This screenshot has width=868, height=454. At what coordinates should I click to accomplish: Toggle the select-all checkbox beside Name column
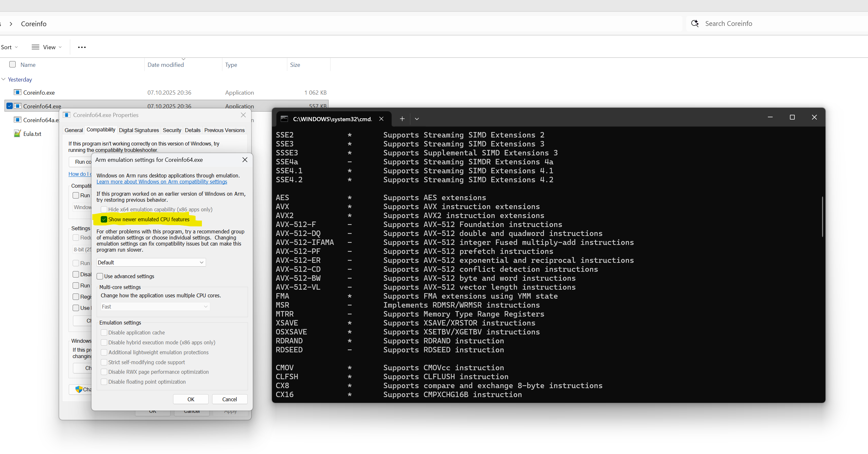[x=12, y=64]
